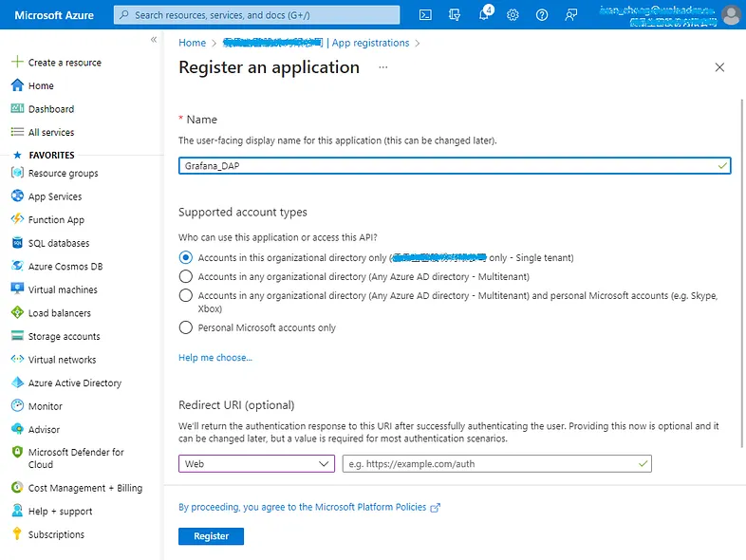Image resolution: width=746 pixels, height=560 pixels.
Task: Select Personal Microsoft accounts only
Action: point(185,327)
